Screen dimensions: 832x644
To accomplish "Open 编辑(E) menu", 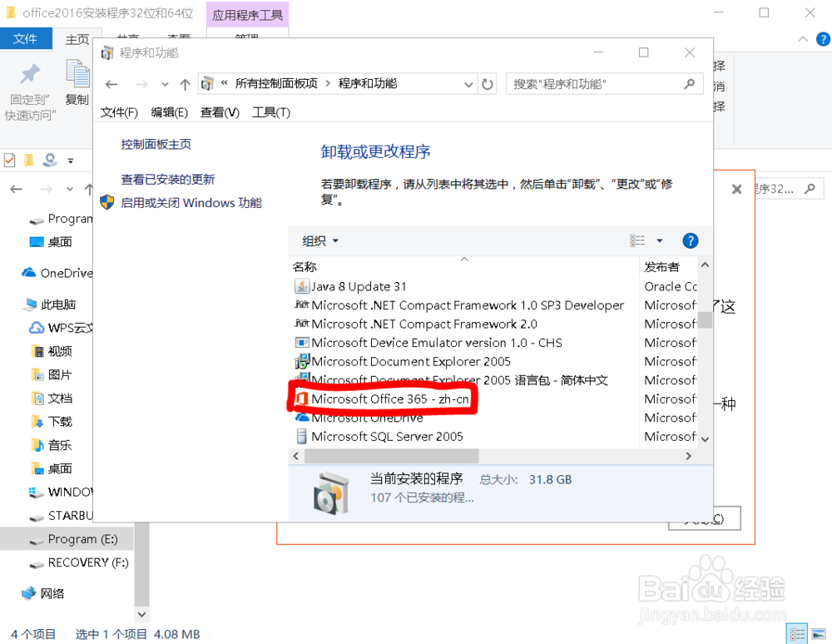I will click(169, 112).
